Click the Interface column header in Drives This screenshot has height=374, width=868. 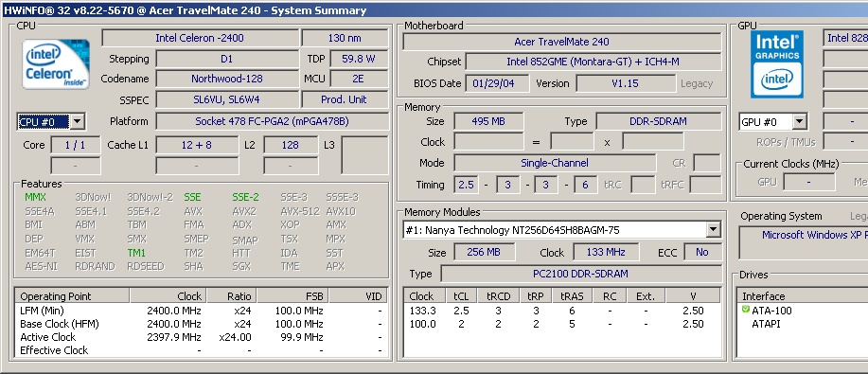click(x=803, y=295)
